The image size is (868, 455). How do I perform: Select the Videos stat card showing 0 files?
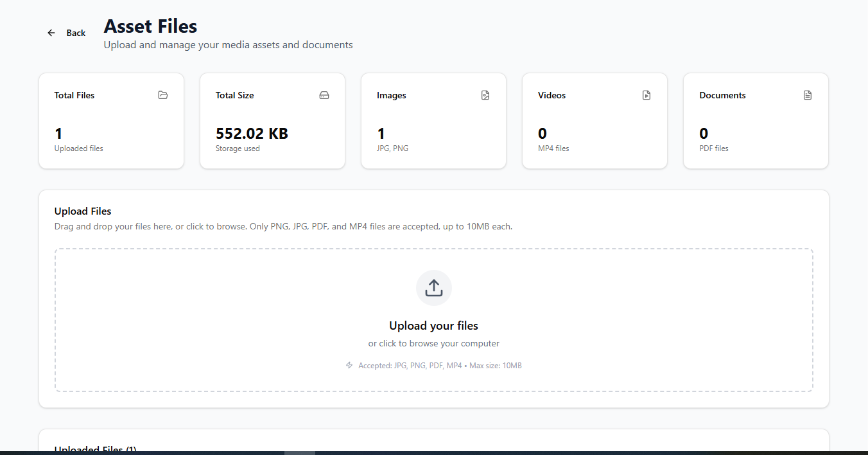(x=595, y=120)
